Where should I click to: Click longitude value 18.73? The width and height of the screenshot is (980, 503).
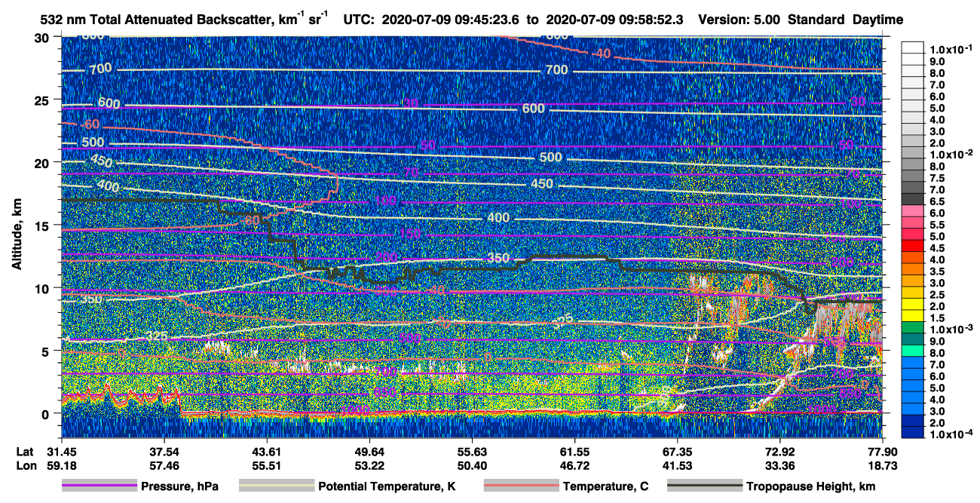pos(883,466)
